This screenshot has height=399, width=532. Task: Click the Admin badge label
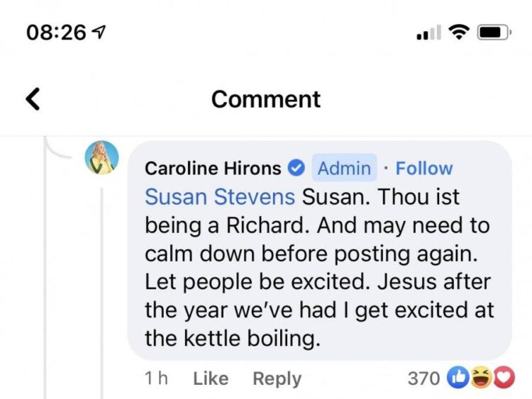[x=344, y=169]
